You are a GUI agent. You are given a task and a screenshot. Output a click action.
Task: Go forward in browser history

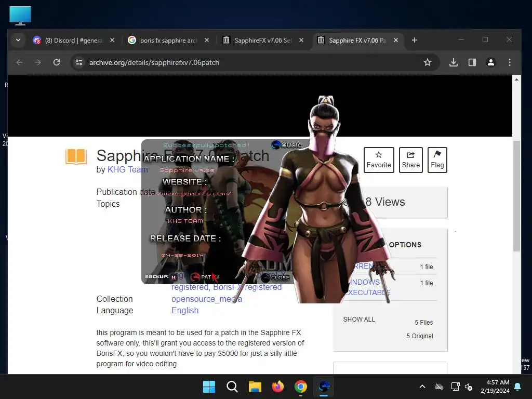[37, 62]
